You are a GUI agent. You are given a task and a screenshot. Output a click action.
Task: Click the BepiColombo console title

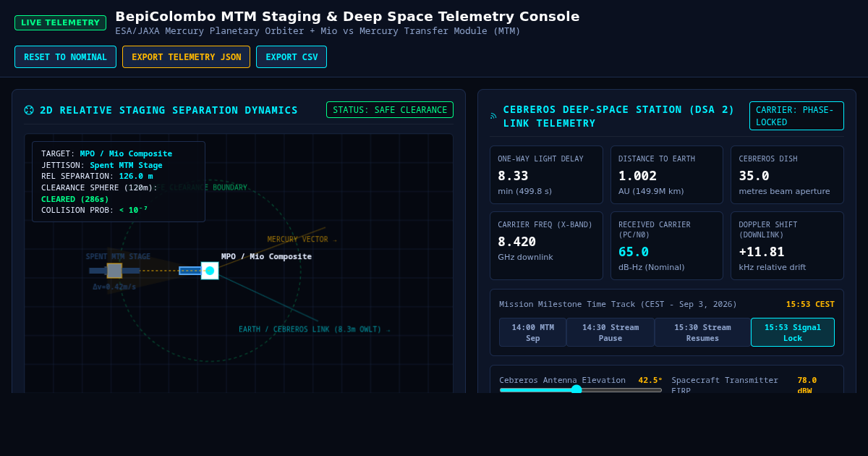click(347, 16)
